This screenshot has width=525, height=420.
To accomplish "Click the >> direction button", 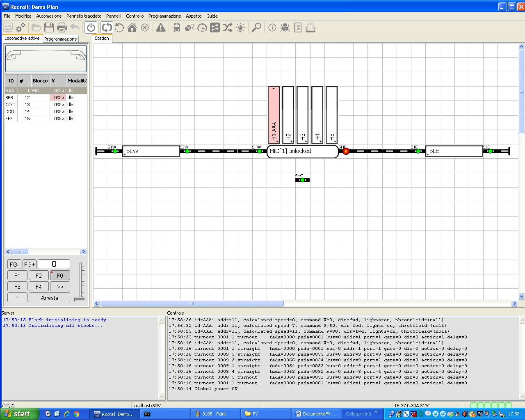I will 60,287.
